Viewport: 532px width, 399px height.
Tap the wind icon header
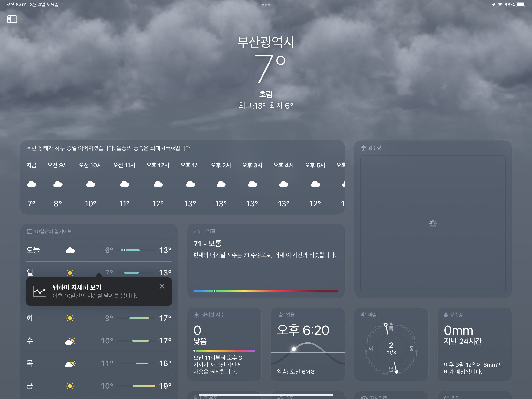(x=363, y=315)
